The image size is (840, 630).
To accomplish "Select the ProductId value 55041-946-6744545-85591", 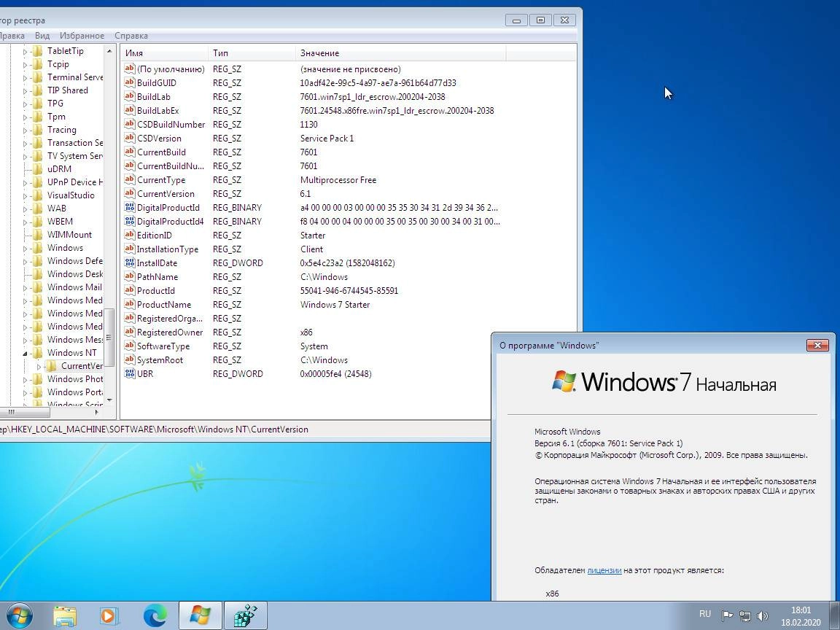I will click(x=349, y=291).
